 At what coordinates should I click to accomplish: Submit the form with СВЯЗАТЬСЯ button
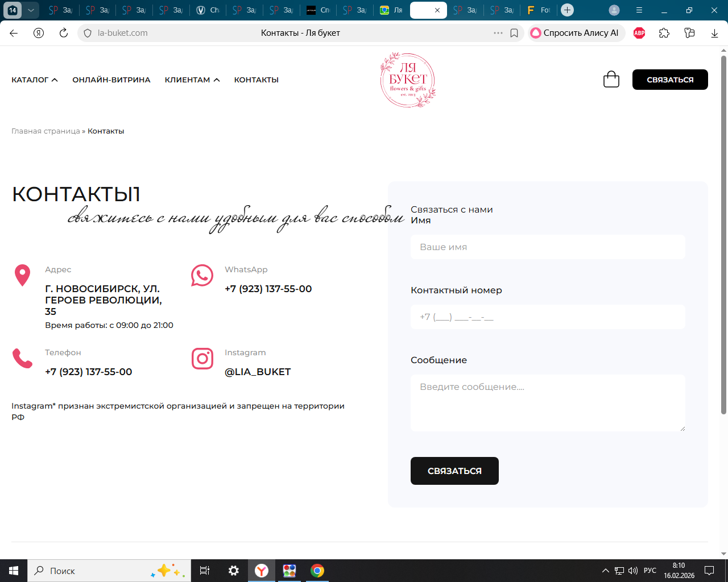454,471
